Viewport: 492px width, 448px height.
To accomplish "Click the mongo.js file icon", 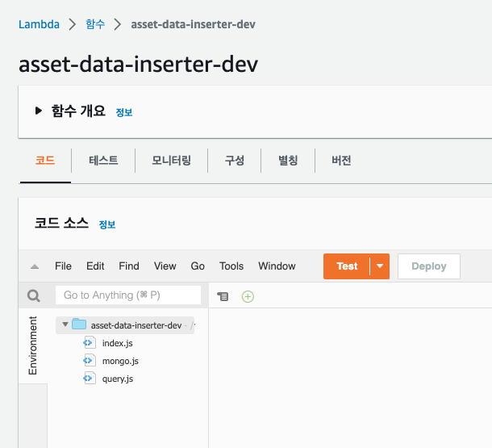I will point(90,361).
